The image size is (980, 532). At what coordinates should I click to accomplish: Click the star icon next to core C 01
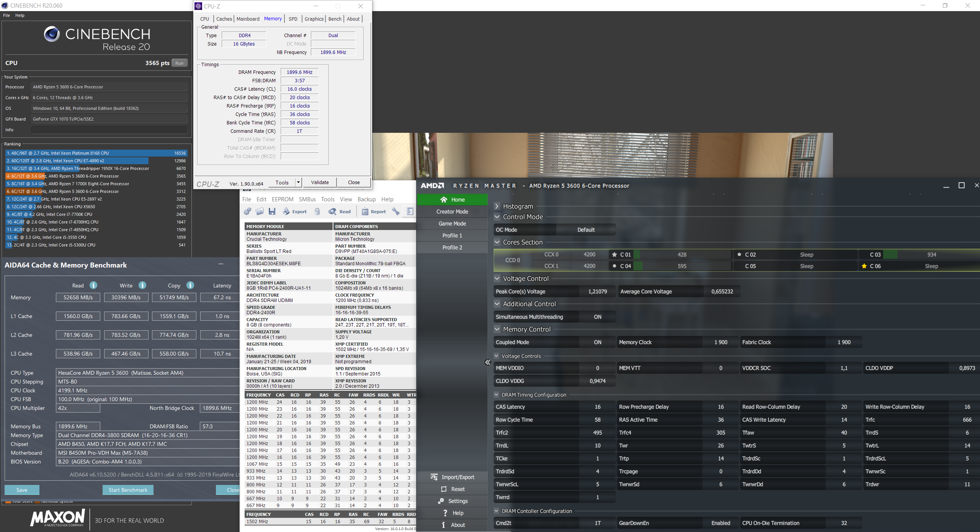click(x=614, y=255)
